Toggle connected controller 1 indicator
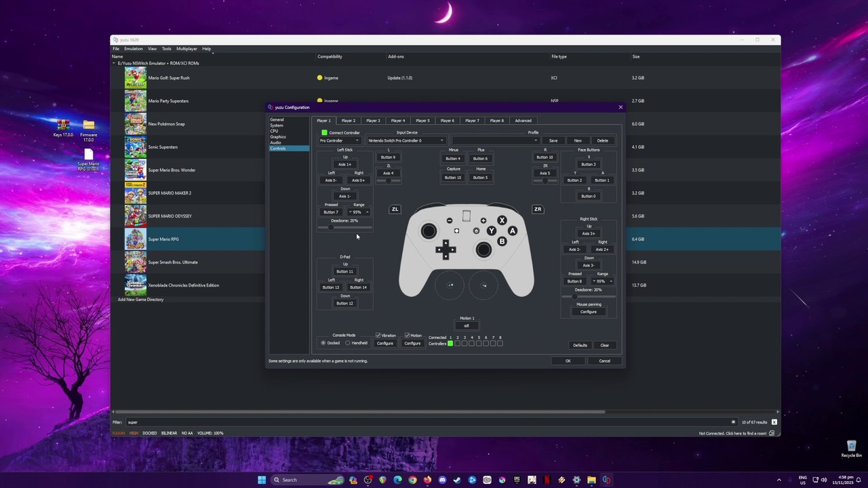 point(450,344)
